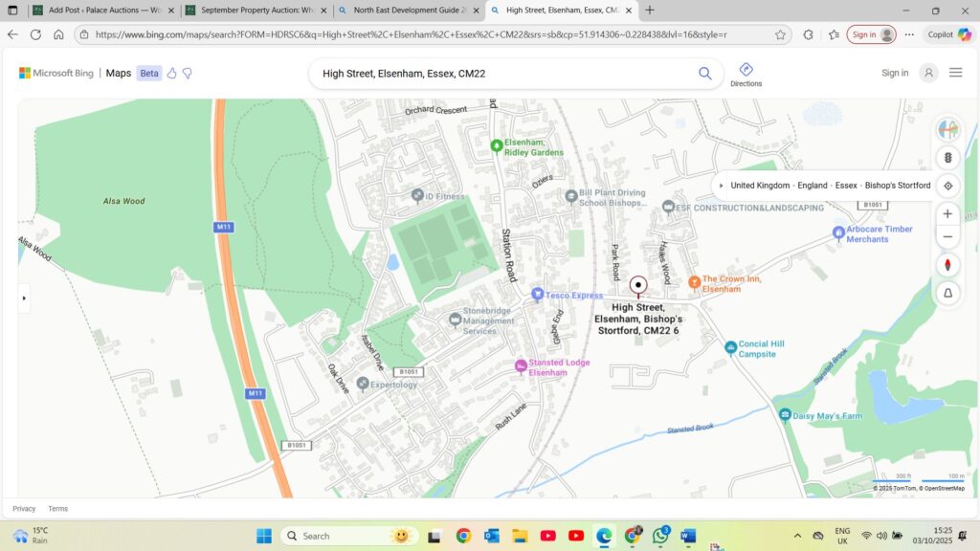This screenshot has width=980, height=551.
Task: Give thumbs-down feedback next to Maps Beta
Action: [x=188, y=73]
